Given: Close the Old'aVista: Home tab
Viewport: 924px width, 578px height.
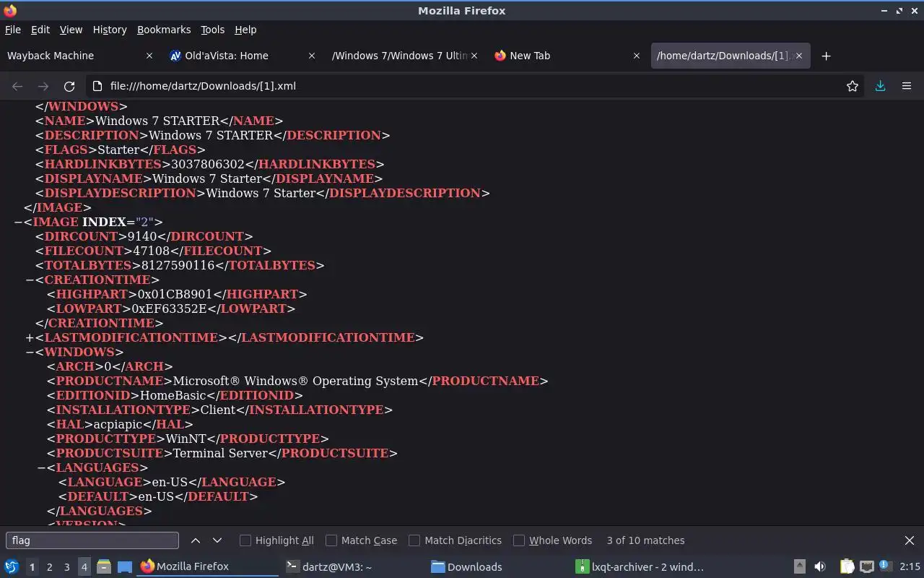Looking at the screenshot, I should click(x=312, y=56).
